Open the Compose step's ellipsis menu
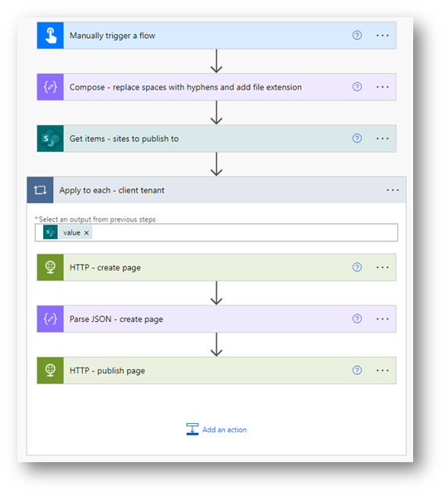Viewport: 448px width, 497px height. tap(382, 87)
